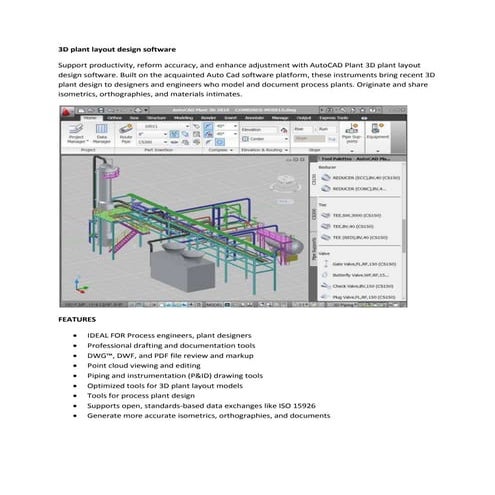Click the Equipment ribbon icon
The image size is (495, 495).
point(377,131)
